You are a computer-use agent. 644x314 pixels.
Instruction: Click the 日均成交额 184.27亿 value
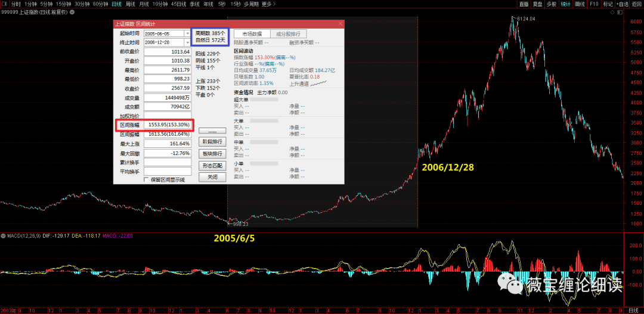326,70
